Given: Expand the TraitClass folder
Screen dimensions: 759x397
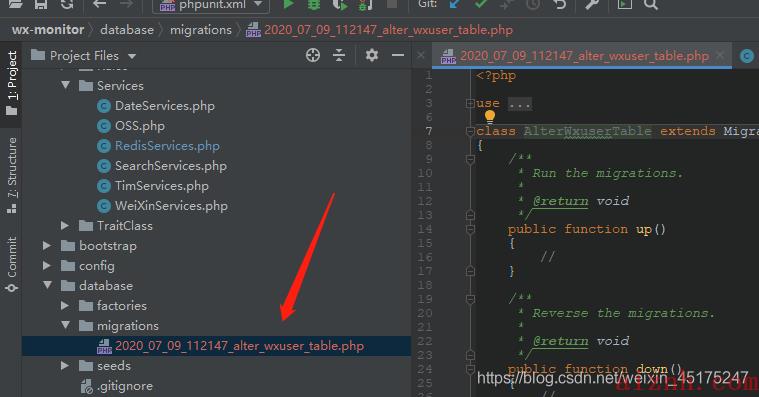Looking at the screenshot, I should (x=65, y=226).
